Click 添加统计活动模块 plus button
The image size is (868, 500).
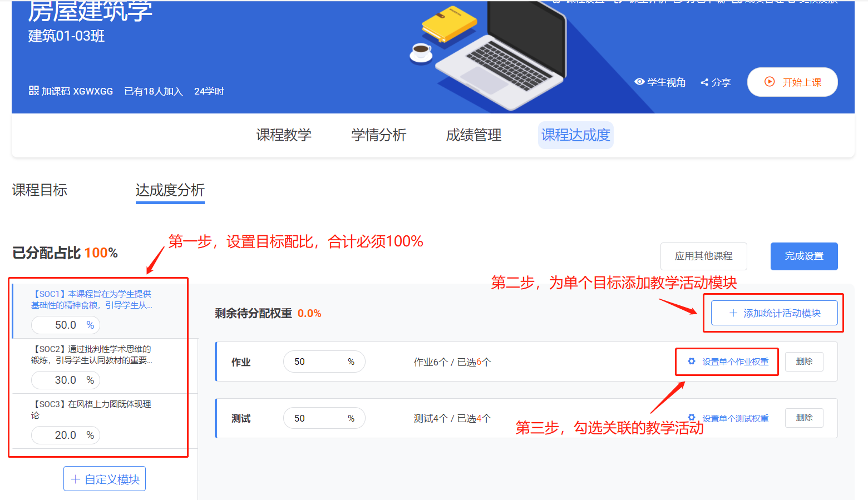[774, 313]
